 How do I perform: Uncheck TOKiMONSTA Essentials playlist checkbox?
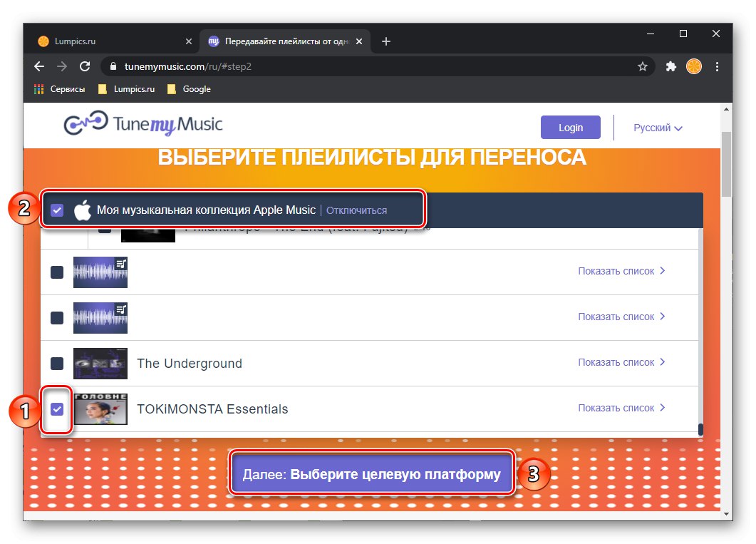[57, 409]
